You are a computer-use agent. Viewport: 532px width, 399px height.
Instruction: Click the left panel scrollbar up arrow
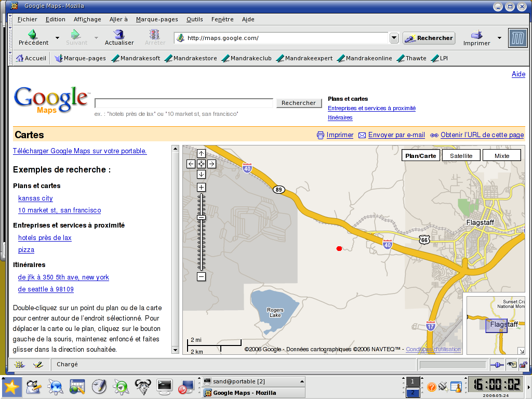coord(176,149)
